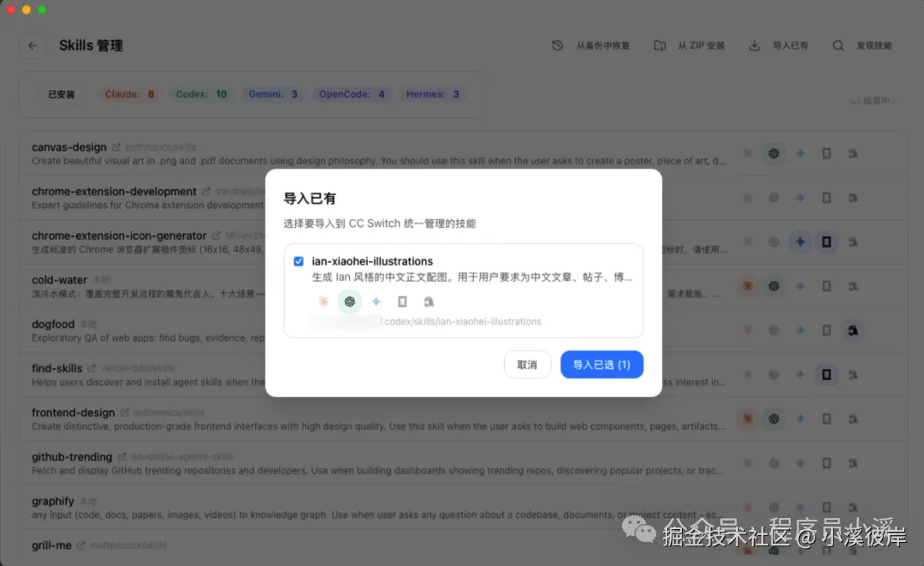Open the chrome-extension-icon-generator external link icon
This screenshot has height=566, width=924.
[216, 235]
